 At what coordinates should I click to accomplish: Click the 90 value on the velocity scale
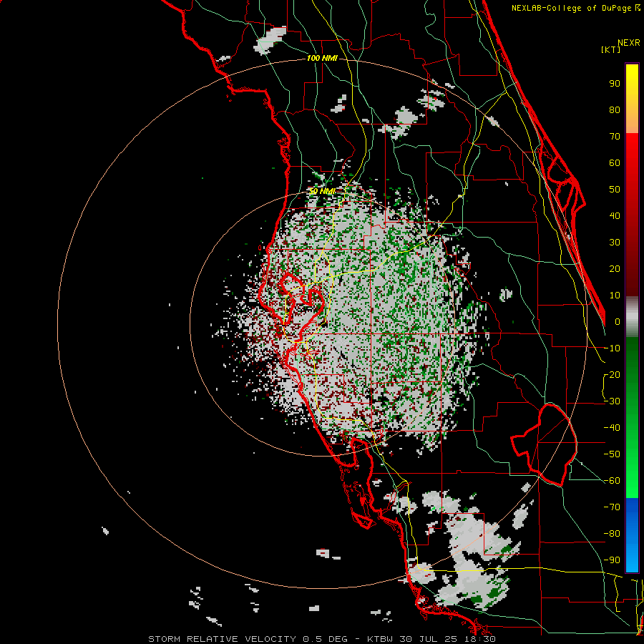click(x=615, y=84)
